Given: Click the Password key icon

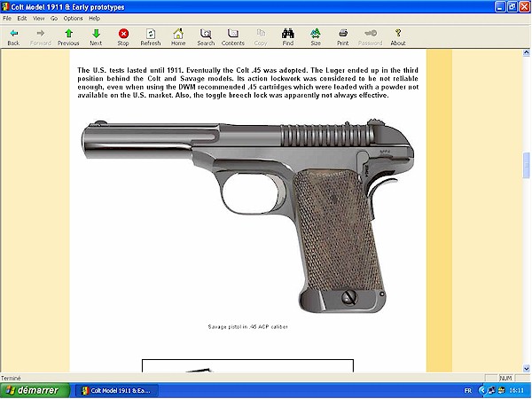Looking at the screenshot, I should [x=370, y=37].
